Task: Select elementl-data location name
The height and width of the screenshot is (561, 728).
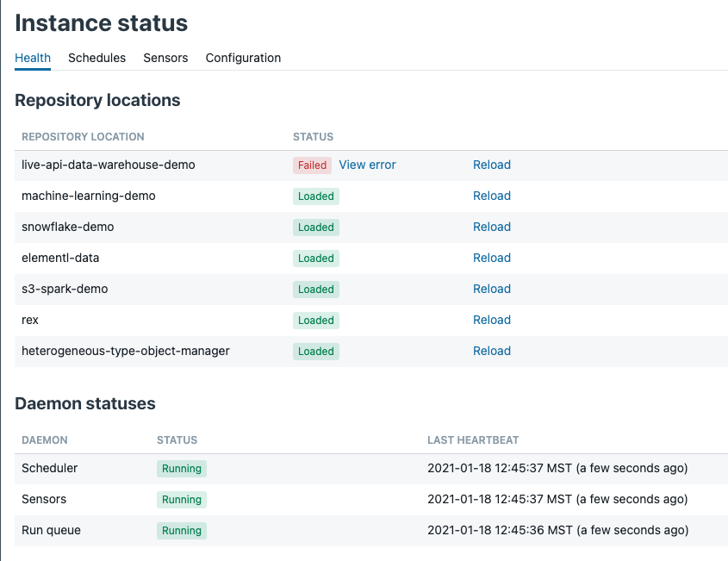Action: click(x=60, y=259)
